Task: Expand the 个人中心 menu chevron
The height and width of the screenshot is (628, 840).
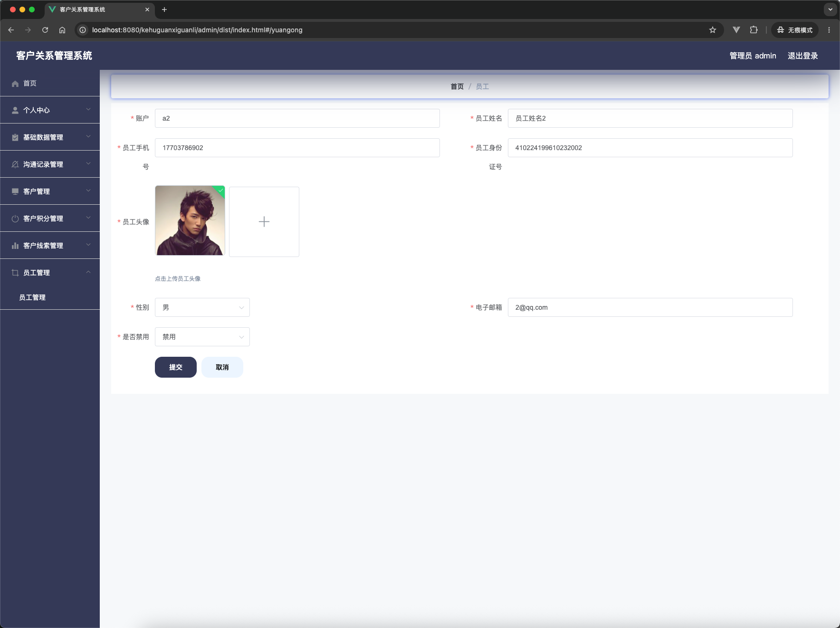Action: click(x=88, y=109)
